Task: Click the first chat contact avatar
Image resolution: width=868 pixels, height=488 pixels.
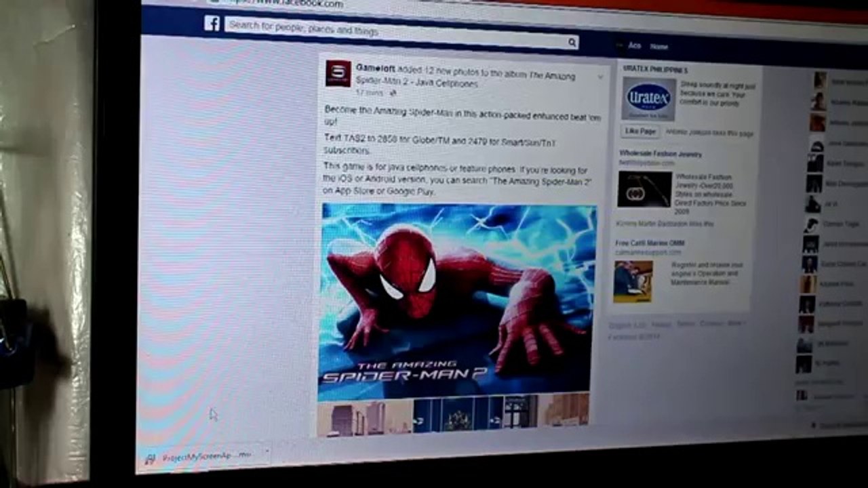Action: 820,81
